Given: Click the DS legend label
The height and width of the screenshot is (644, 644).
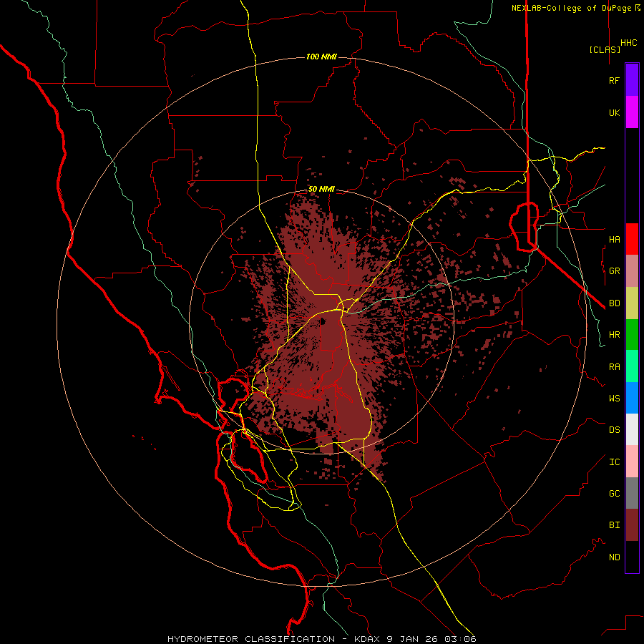Looking at the screenshot, I should coord(614,430).
